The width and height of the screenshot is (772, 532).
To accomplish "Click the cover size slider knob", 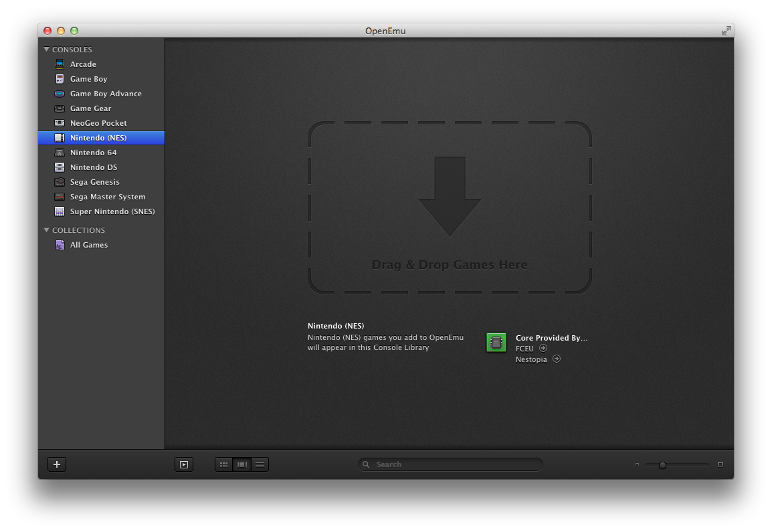I will (662, 464).
